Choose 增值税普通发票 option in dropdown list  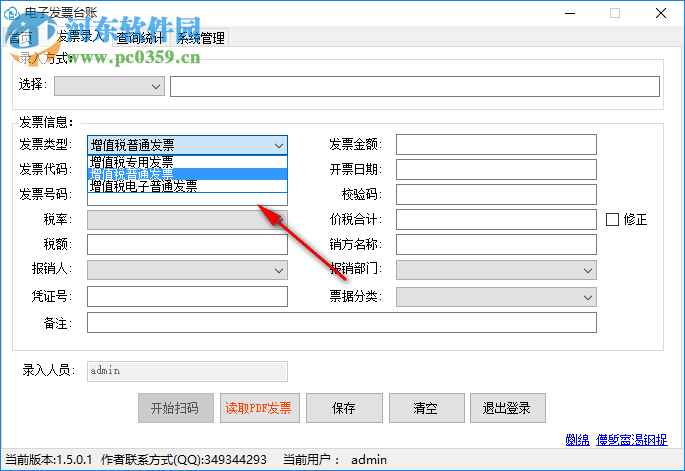point(187,174)
